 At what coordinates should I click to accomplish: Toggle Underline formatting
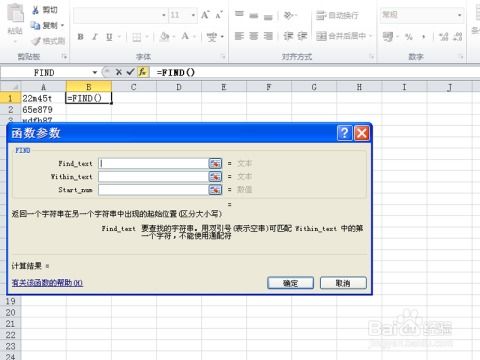(x=109, y=37)
